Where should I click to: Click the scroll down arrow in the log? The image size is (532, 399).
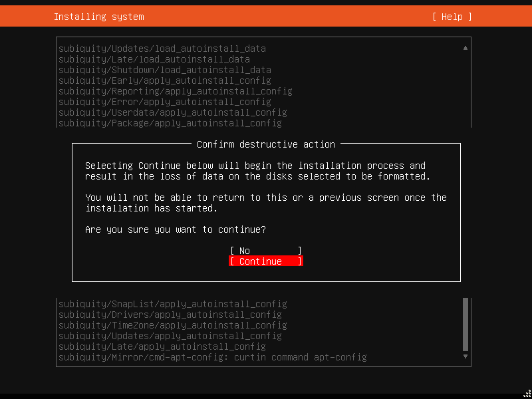465,356
